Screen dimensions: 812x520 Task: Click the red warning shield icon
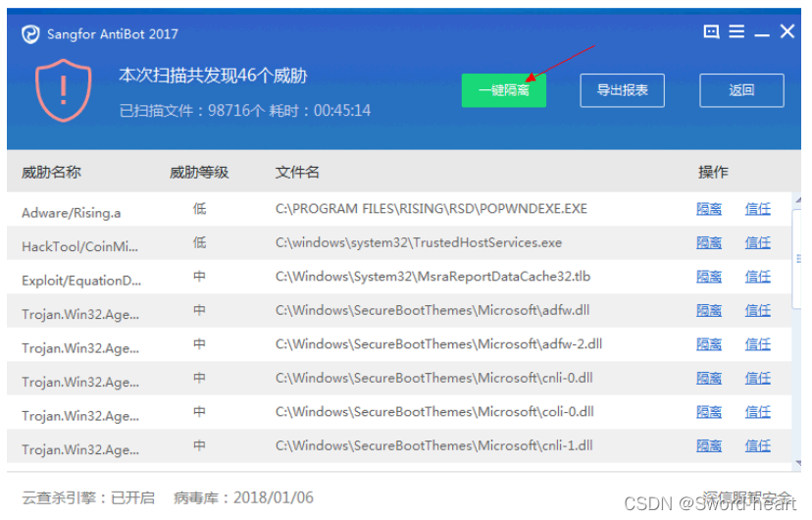(x=63, y=90)
